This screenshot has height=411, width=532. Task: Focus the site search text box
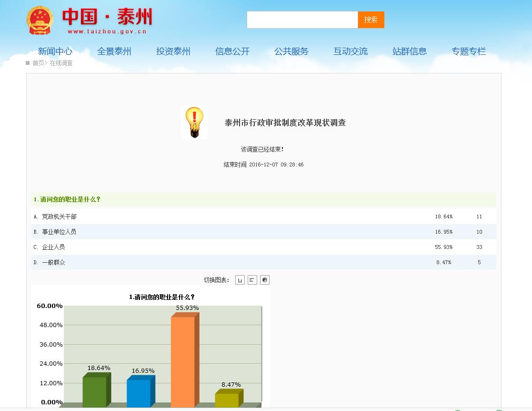tap(302, 20)
